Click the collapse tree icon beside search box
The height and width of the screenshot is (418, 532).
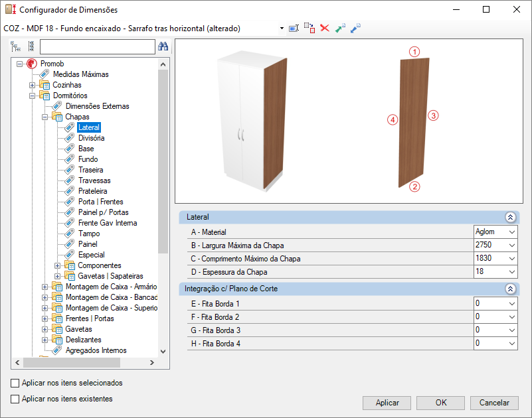tap(31, 46)
